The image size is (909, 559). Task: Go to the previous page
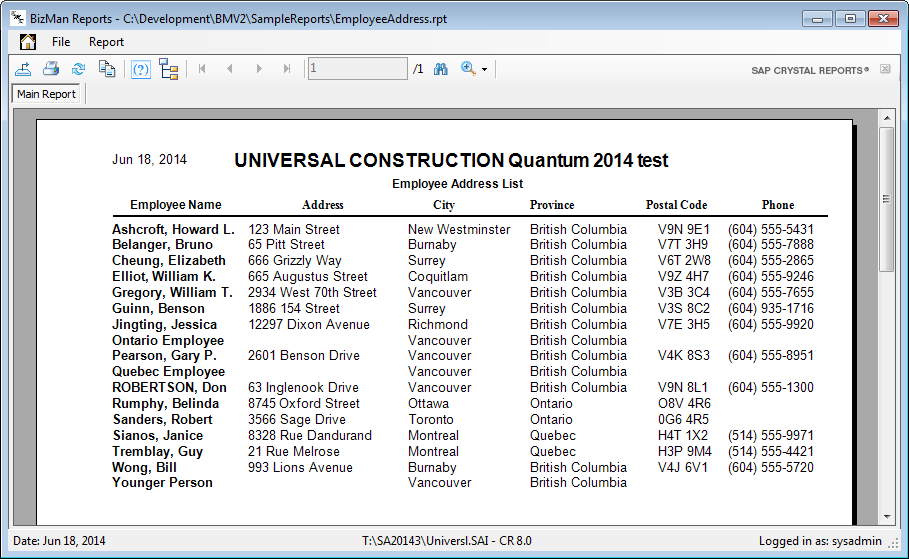click(230, 69)
